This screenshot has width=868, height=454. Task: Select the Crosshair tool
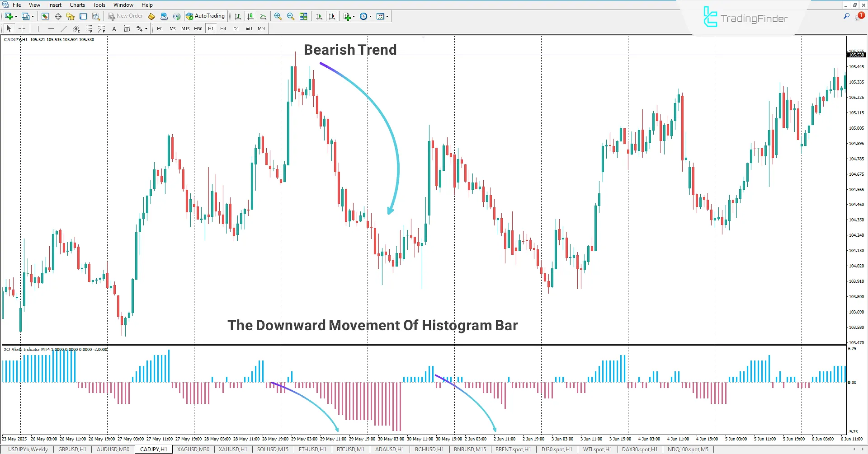[x=22, y=28]
